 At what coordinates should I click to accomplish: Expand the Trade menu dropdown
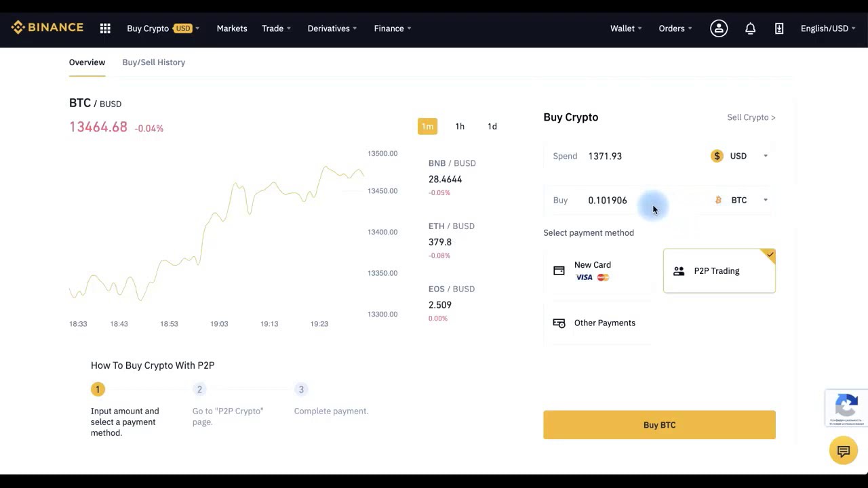pyautogui.click(x=276, y=28)
